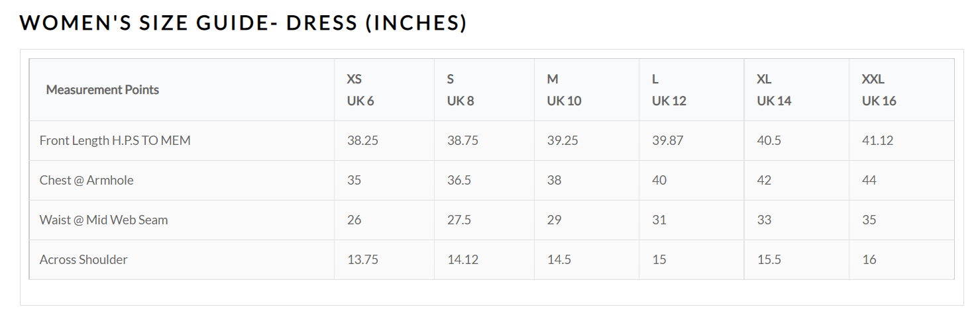Click the 29 waist value cell
The image size is (980, 311).
(555, 220)
